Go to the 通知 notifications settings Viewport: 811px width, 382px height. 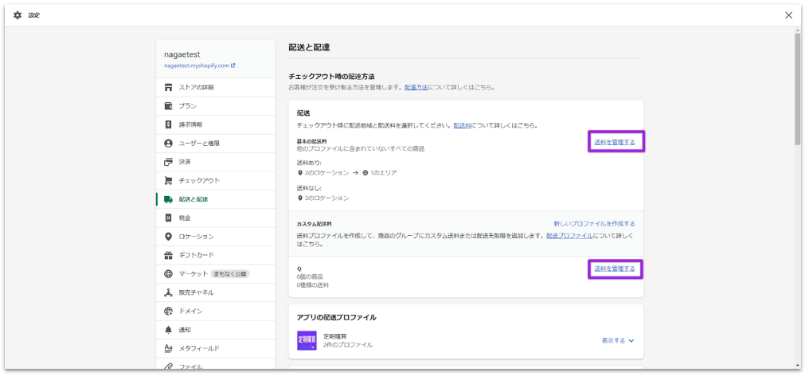point(216,330)
